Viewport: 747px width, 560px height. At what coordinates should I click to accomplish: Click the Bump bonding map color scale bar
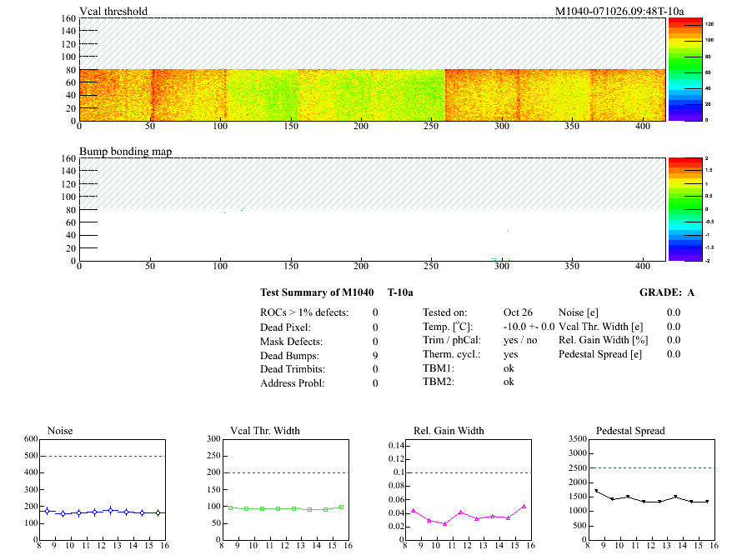click(x=685, y=209)
